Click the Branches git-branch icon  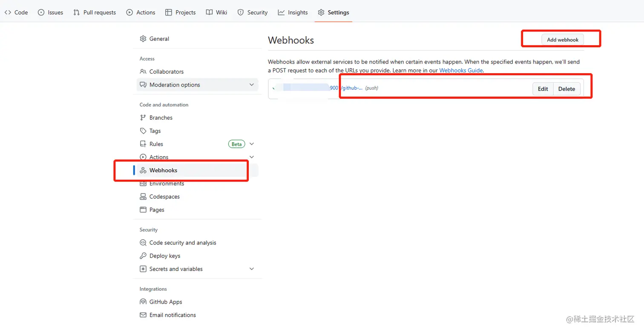[143, 118]
